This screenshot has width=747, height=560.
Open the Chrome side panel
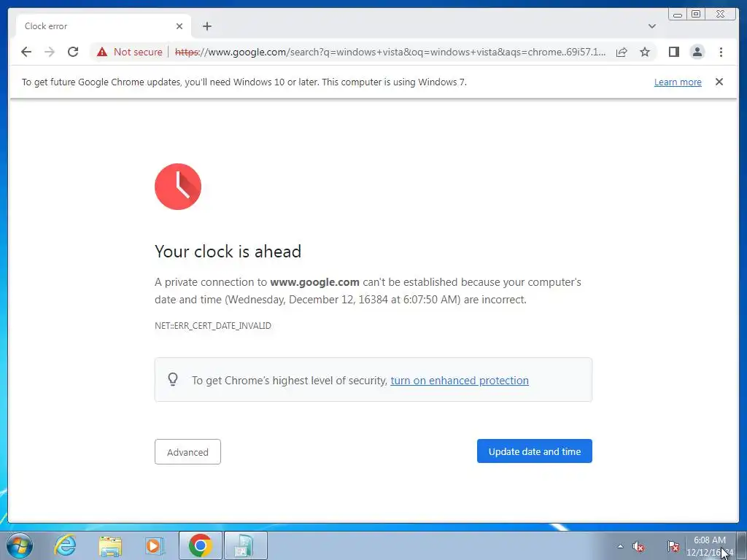[673, 52]
